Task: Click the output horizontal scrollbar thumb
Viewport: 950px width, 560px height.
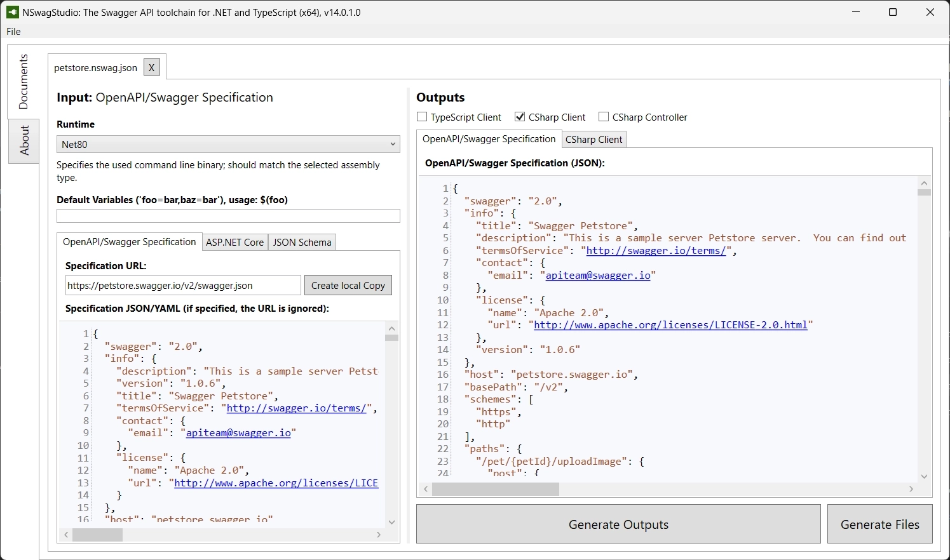Action: click(x=496, y=489)
